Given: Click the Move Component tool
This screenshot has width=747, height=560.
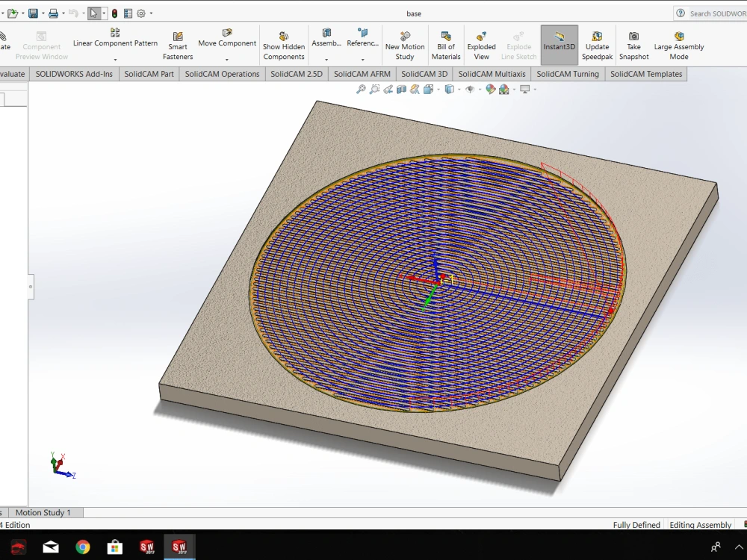Looking at the screenshot, I should (x=227, y=37).
